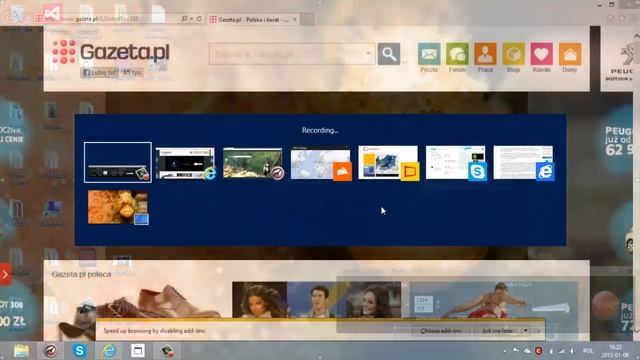Click the red C tray icon
The width and height of the screenshot is (640, 360).
(538, 351)
